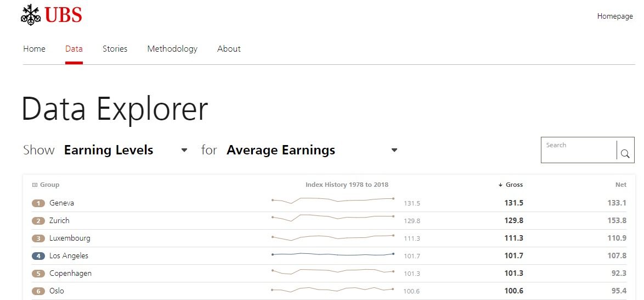This screenshot has height=300, width=644.
Task: Sort by the Net column header
Action: [x=620, y=185]
